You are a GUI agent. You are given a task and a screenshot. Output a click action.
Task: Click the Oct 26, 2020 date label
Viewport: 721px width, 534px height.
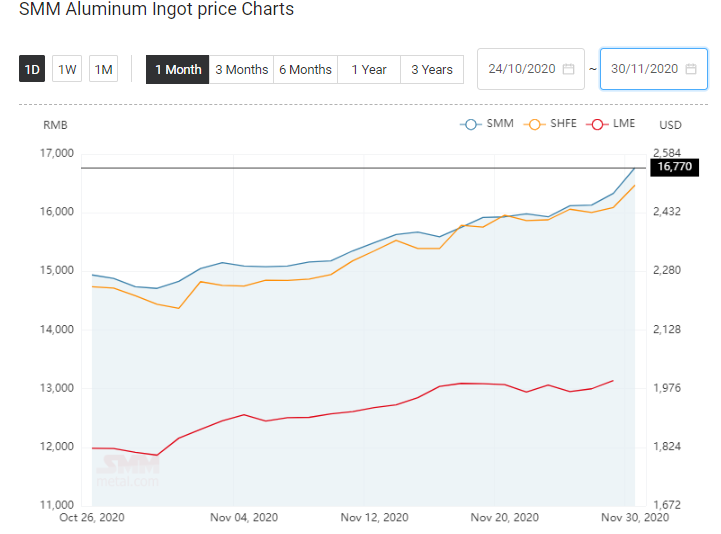tap(92, 517)
